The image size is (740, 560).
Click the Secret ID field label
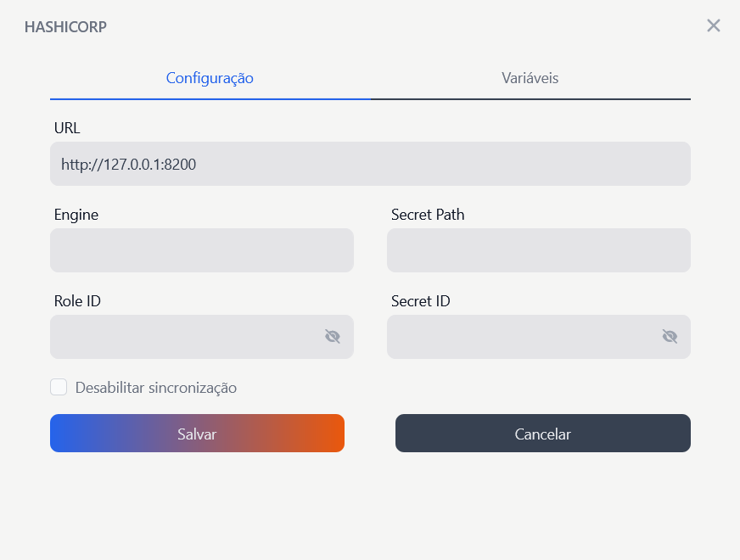[x=421, y=301]
